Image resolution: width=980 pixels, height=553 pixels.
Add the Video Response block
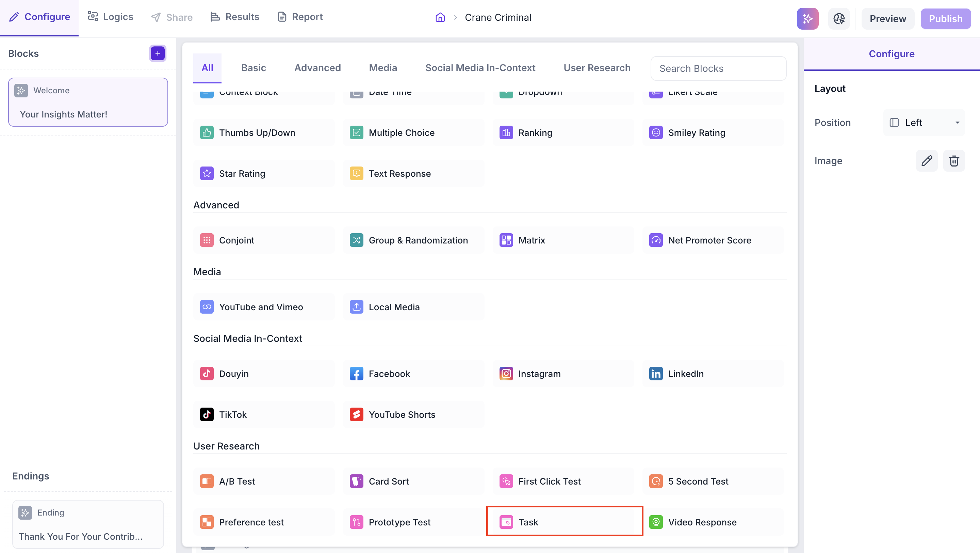pos(713,522)
